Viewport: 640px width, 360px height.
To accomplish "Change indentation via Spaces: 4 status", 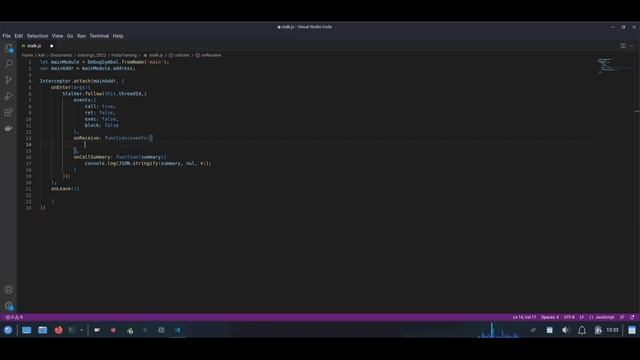I will click(550, 317).
